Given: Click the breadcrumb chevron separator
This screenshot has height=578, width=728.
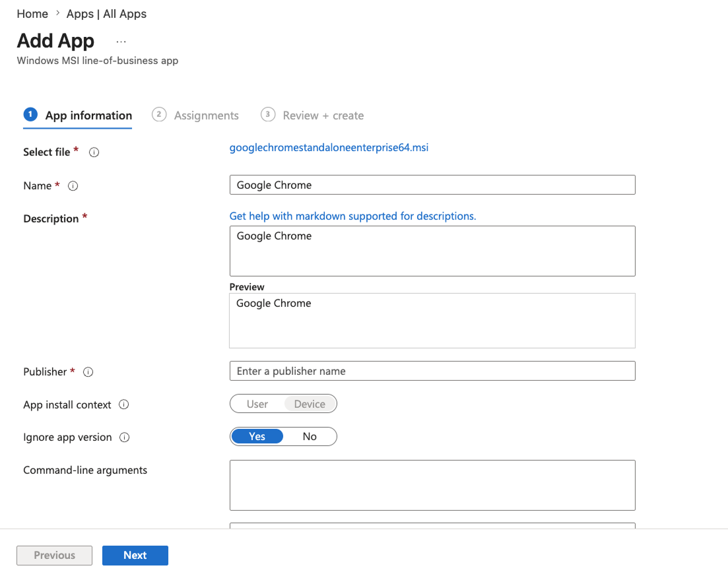Looking at the screenshot, I should [x=57, y=13].
